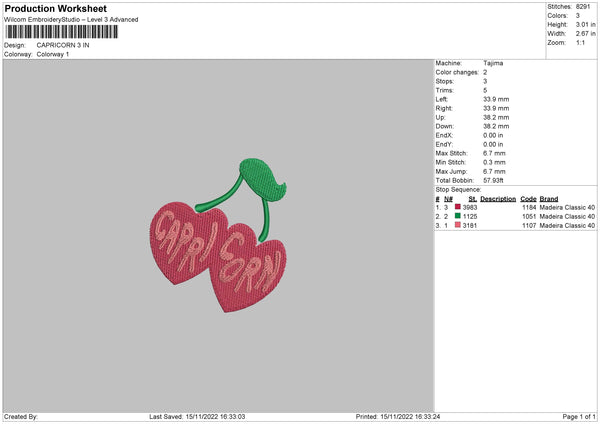The width and height of the screenshot is (600, 424).
Task: Click the green leaf on the cherry design
Action: [263, 178]
